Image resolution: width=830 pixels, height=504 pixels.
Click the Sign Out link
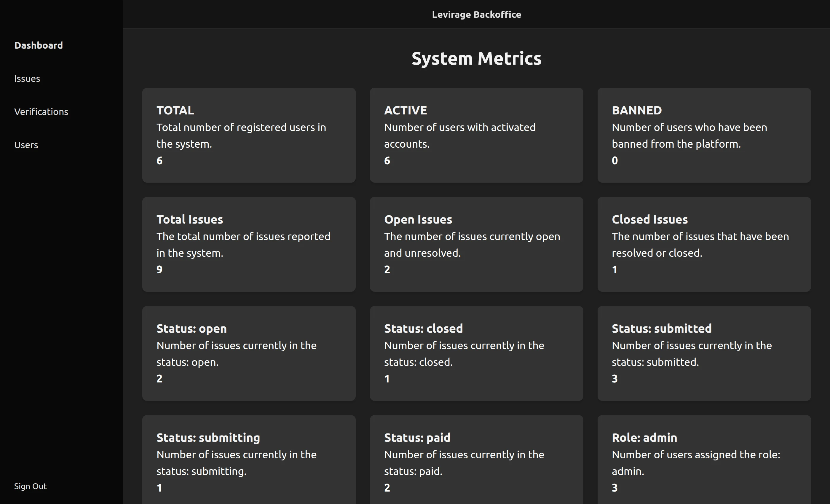point(30,486)
